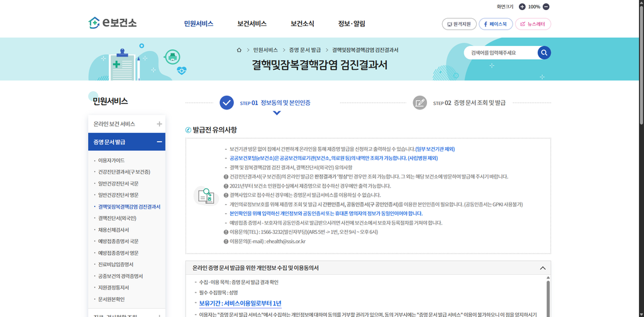Open 정보·알림 top menu
Screen dimensions: 644x317
coord(352,23)
